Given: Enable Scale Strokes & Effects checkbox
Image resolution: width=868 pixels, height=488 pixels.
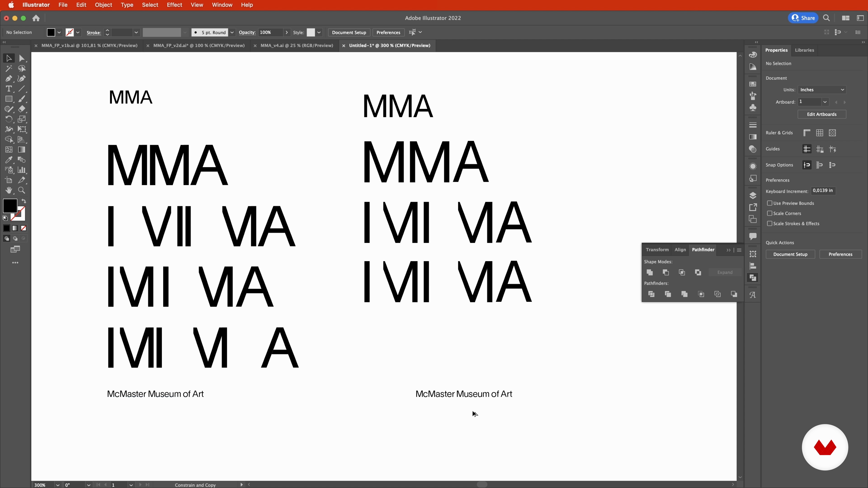Looking at the screenshot, I should [769, 223].
